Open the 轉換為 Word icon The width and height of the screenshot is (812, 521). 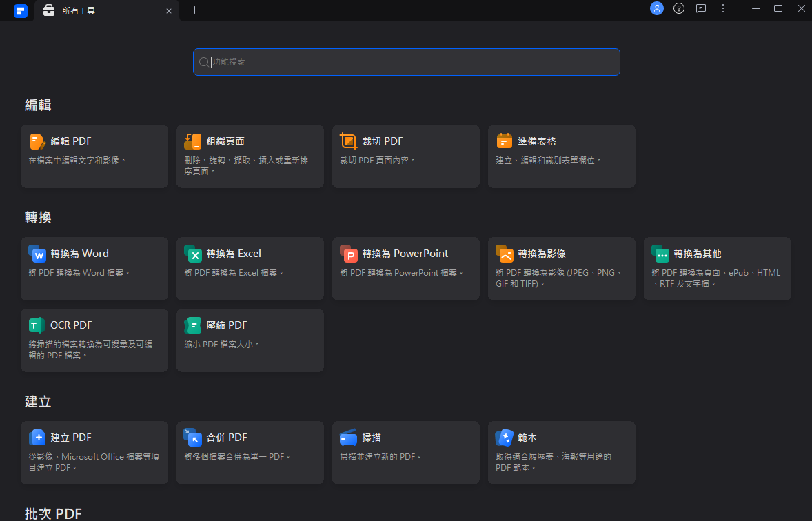37,254
